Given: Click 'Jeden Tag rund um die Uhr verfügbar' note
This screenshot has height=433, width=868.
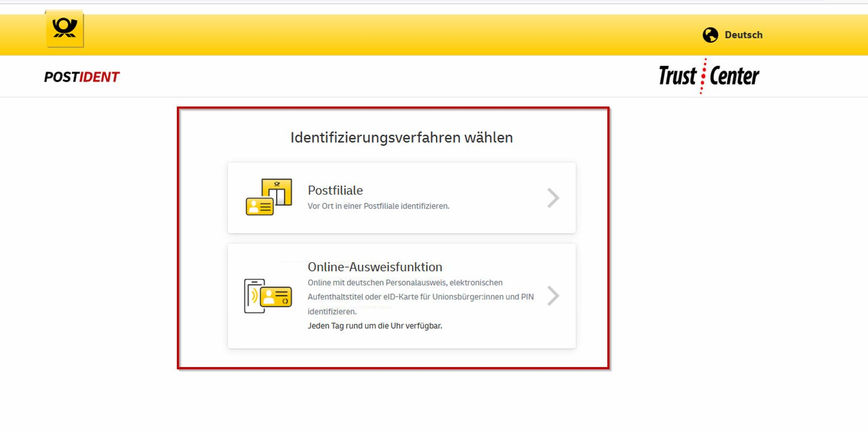Looking at the screenshot, I should (x=375, y=326).
